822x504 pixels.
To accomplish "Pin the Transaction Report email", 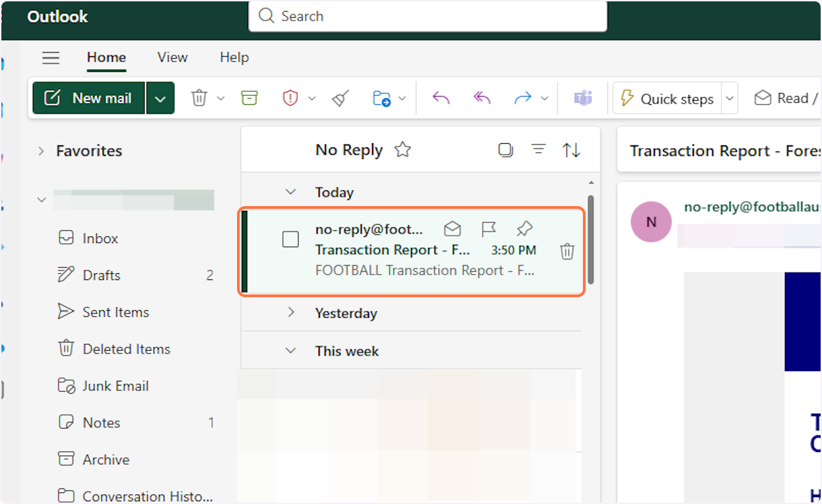I will click(525, 229).
